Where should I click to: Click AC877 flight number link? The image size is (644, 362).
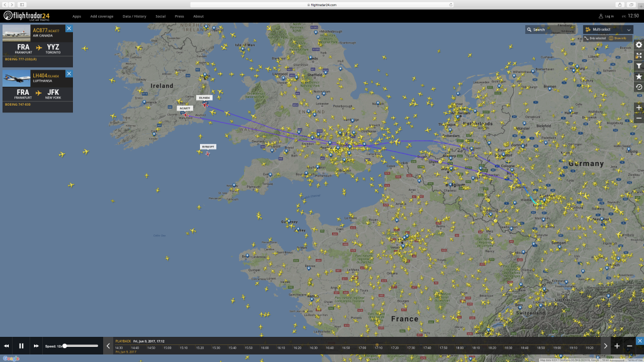(x=40, y=30)
